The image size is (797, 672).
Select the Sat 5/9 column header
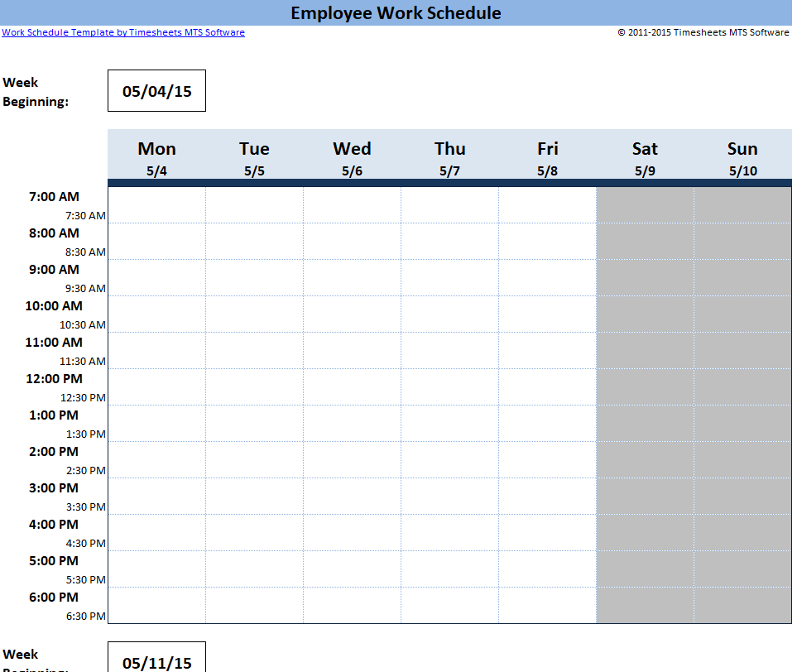click(x=645, y=156)
